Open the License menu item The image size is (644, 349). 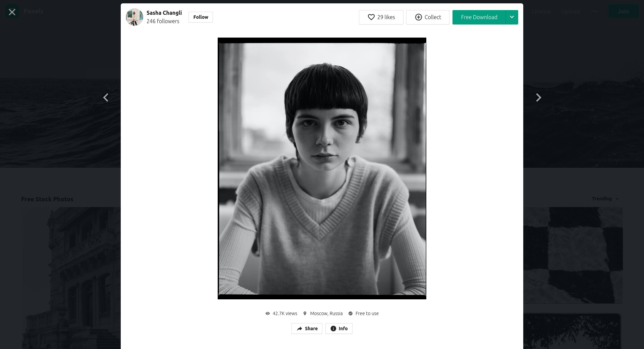[541, 11]
